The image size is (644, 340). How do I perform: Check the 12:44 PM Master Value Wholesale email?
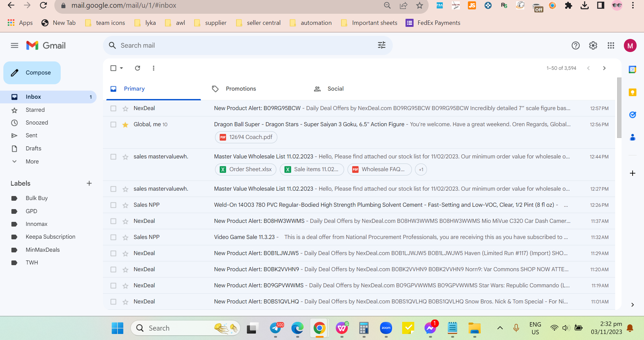point(113,157)
